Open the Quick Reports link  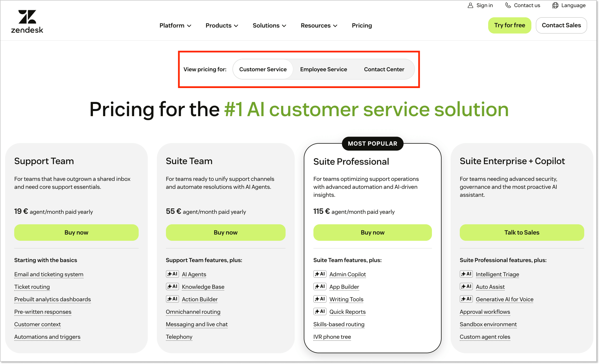348,312
